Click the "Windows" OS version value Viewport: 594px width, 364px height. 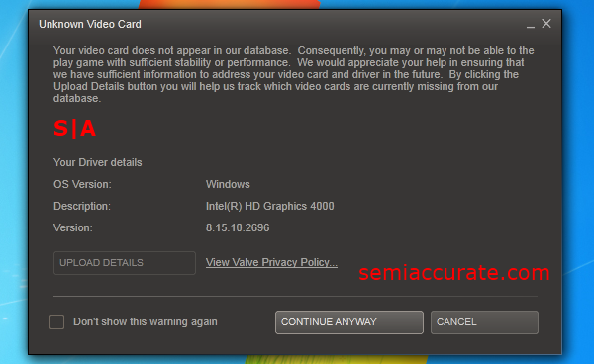tap(228, 184)
